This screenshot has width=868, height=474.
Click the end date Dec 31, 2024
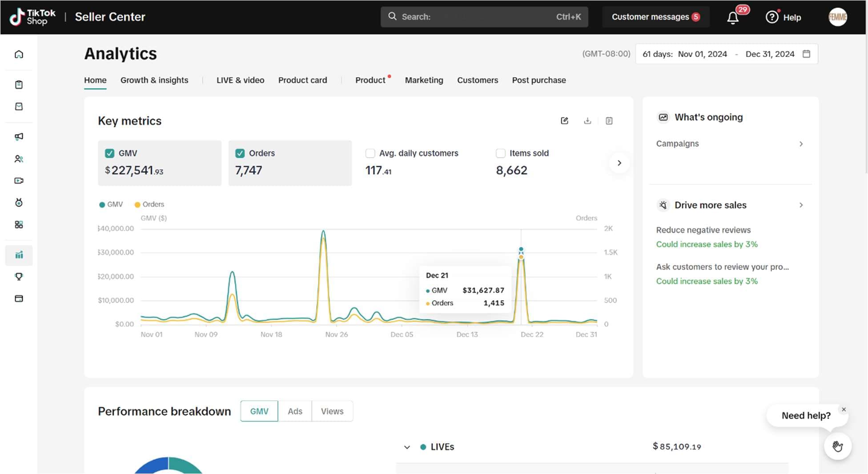click(x=770, y=54)
